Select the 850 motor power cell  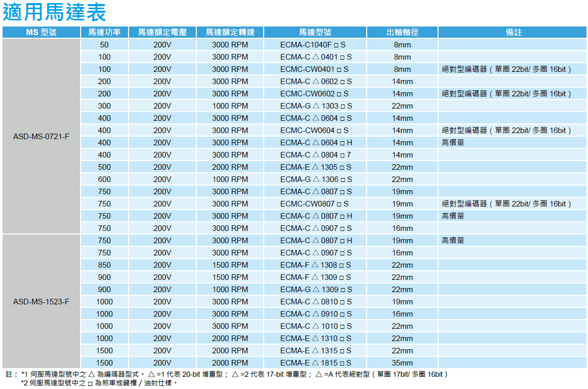click(x=105, y=265)
